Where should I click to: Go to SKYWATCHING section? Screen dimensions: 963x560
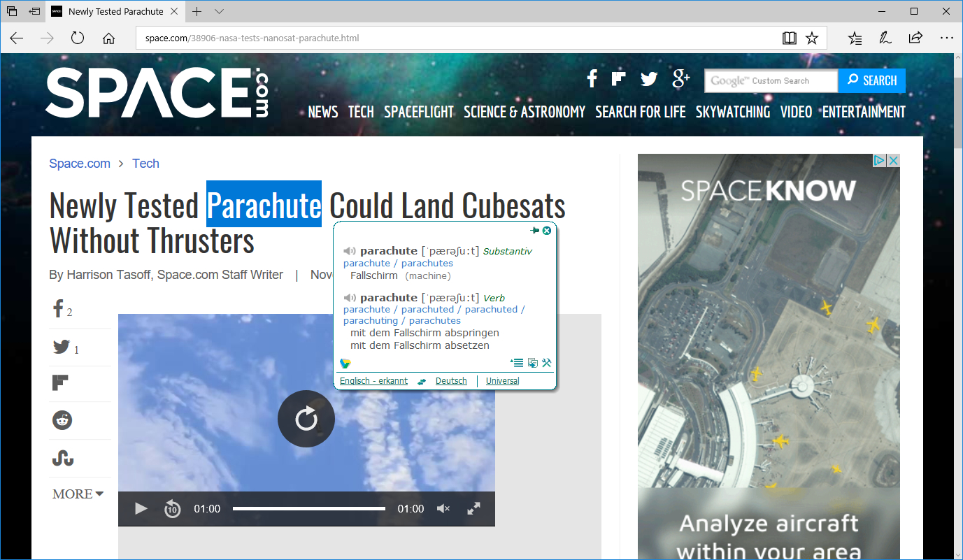tap(733, 112)
